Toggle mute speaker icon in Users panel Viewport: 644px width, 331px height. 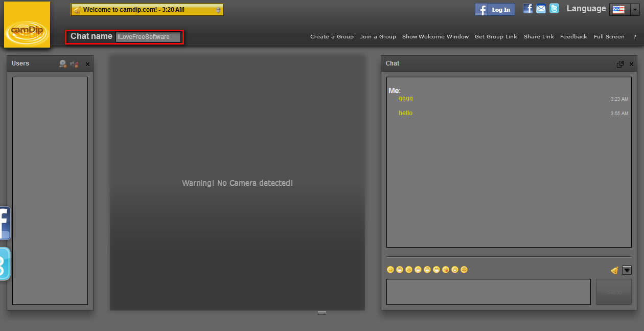click(74, 64)
